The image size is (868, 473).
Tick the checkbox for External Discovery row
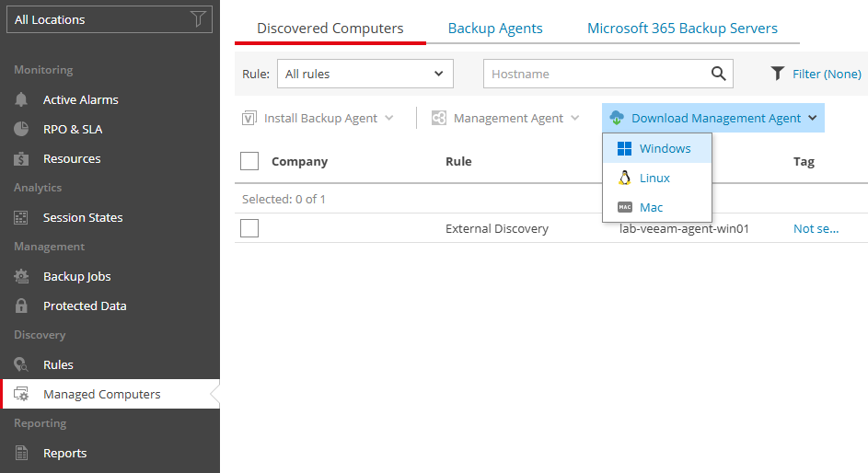coord(249,228)
